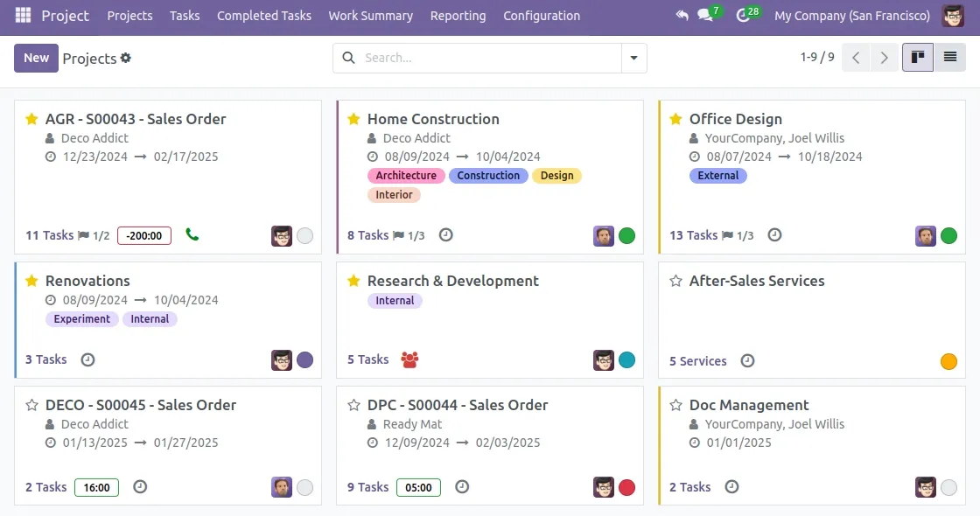Open the 11 Tasks link on AGR project
Image resolution: width=980 pixels, height=516 pixels.
(x=49, y=235)
